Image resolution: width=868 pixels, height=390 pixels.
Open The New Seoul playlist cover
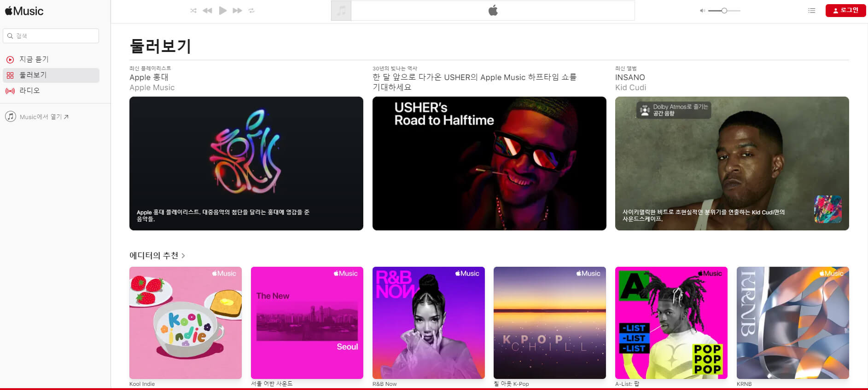coord(307,323)
